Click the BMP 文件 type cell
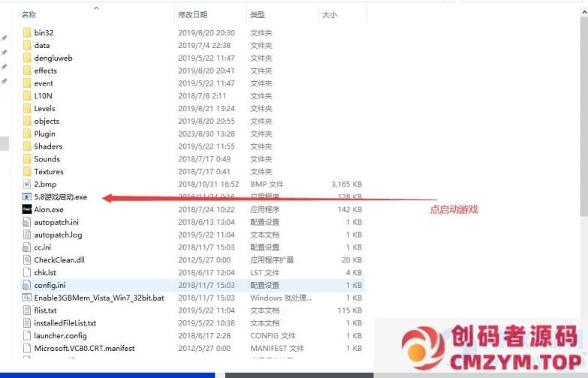Screen dimensions: 588x378 point(267,184)
